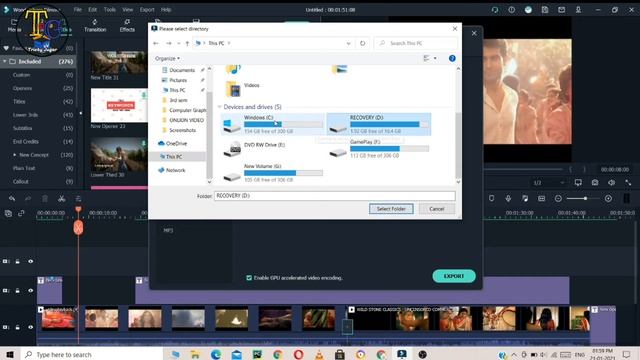The width and height of the screenshot is (640, 360).
Task: Select the New Volume (G:) drive
Action: pyautogui.click(x=273, y=173)
